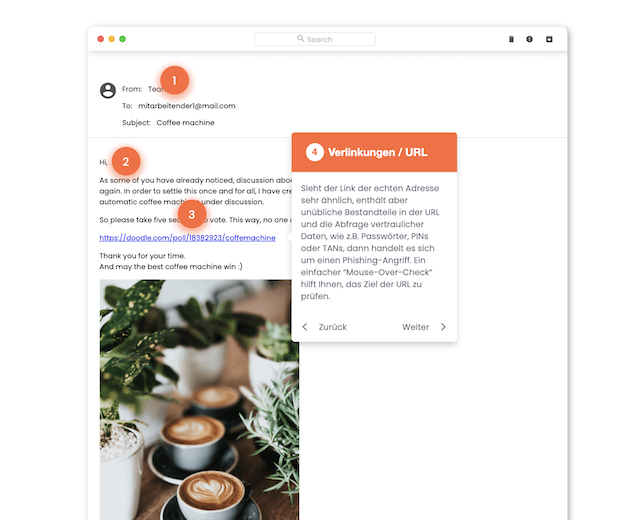Click the archive box icon in toolbar
This screenshot has width=630, height=520.
(549, 39)
